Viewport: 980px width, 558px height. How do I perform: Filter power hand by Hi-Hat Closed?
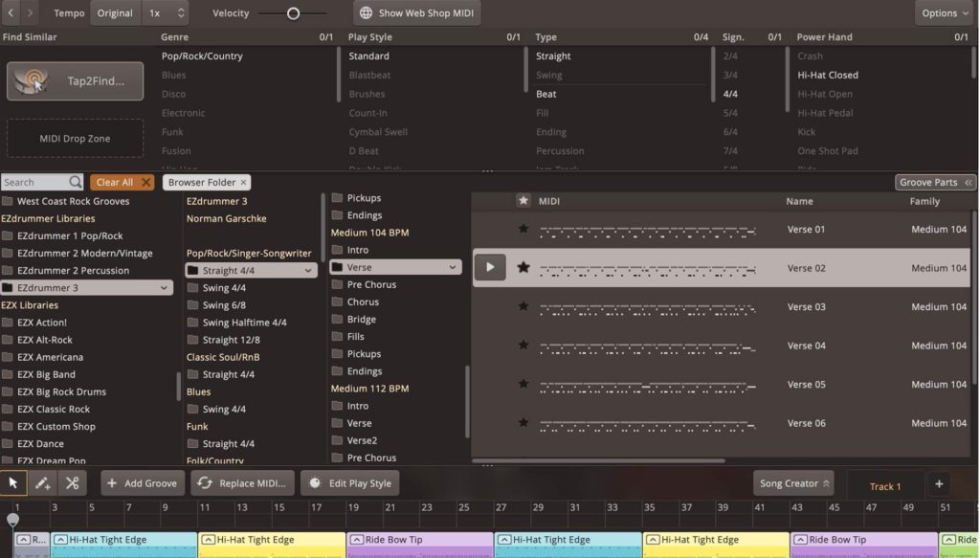click(x=828, y=75)
